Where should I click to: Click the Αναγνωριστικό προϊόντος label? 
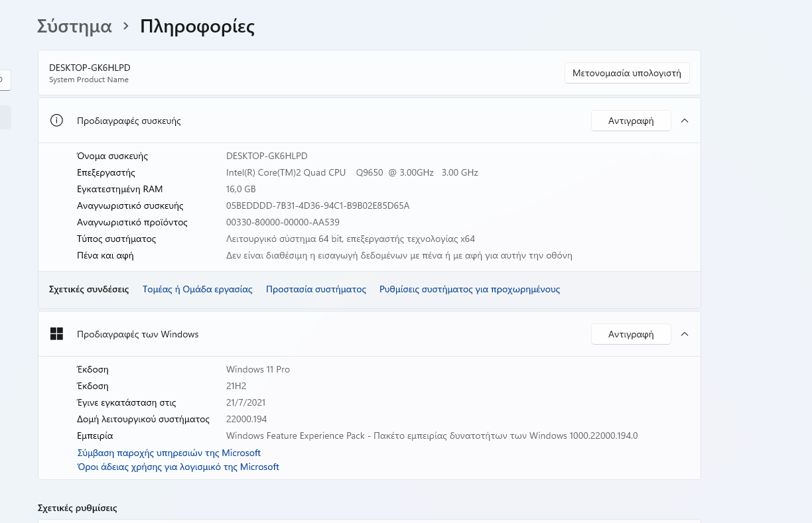point(133,222)
